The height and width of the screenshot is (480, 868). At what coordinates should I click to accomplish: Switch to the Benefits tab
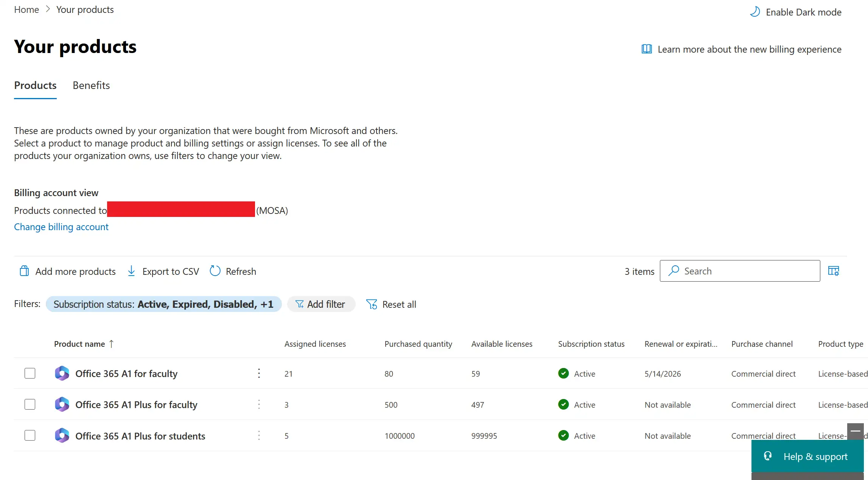click(91, 85)
